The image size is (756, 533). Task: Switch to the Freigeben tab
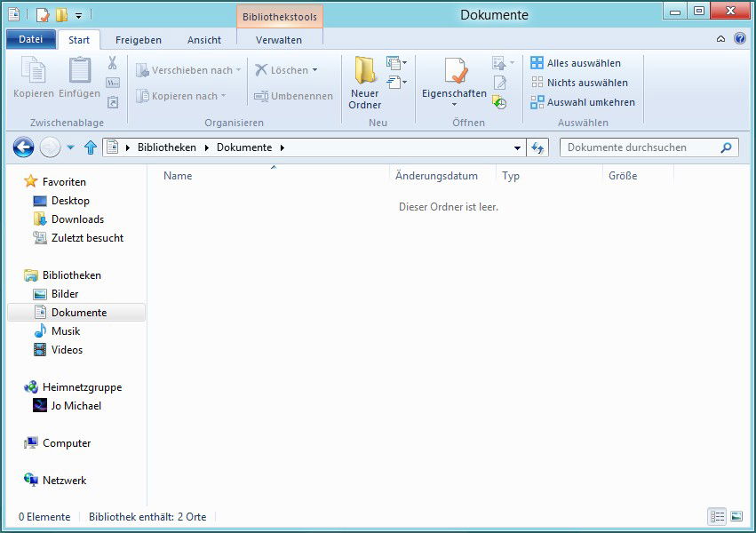pos(139,40)
